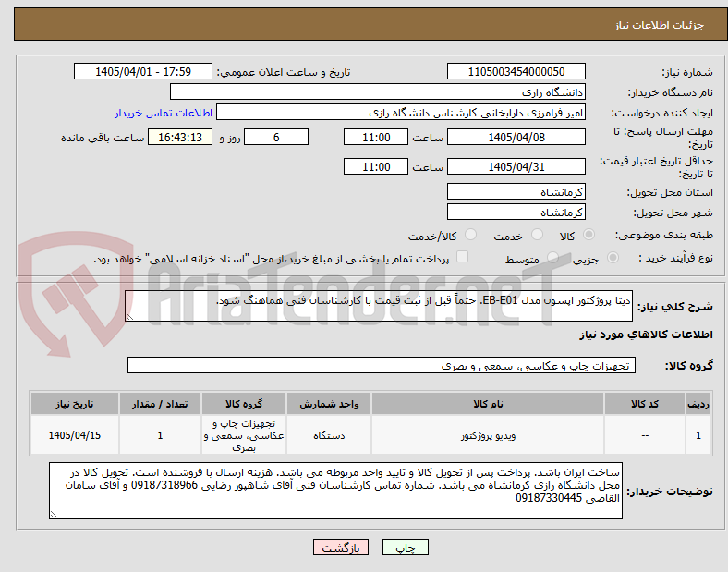728x572 pixels.
Task: Click the ردیف column header
Action: click(x=698, y=404)
